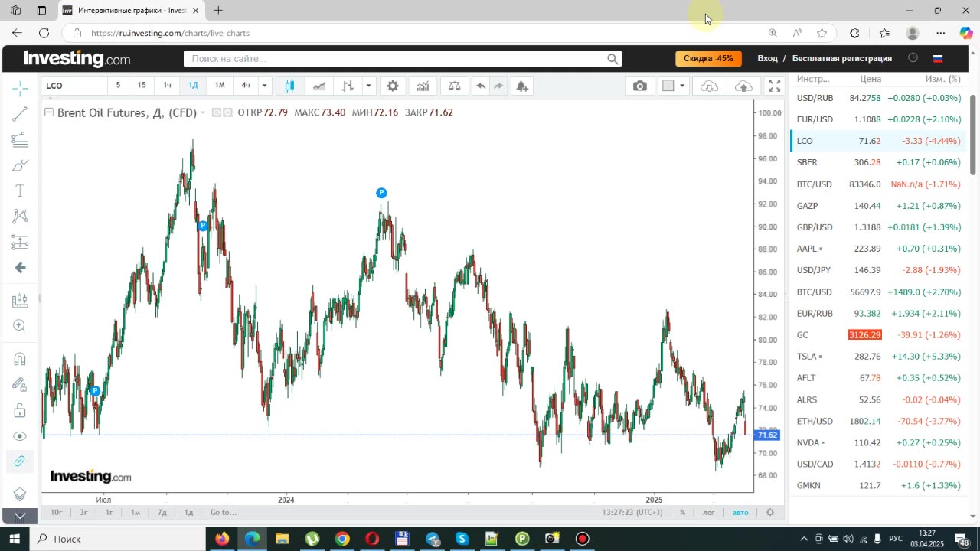Undo the last chart action
Screen dimensions: 980x551
pyautogui.click(x=481, y=86)
